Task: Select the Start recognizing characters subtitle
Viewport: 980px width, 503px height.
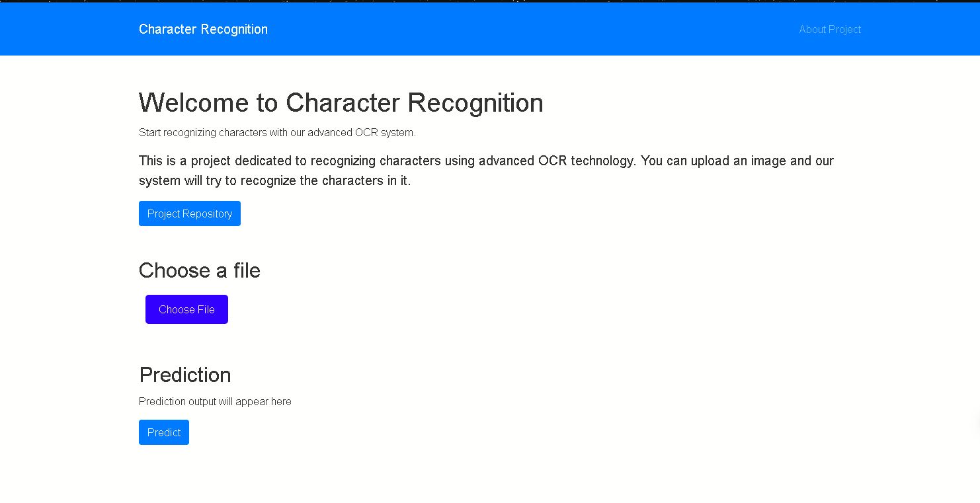Action: (277, 132)
